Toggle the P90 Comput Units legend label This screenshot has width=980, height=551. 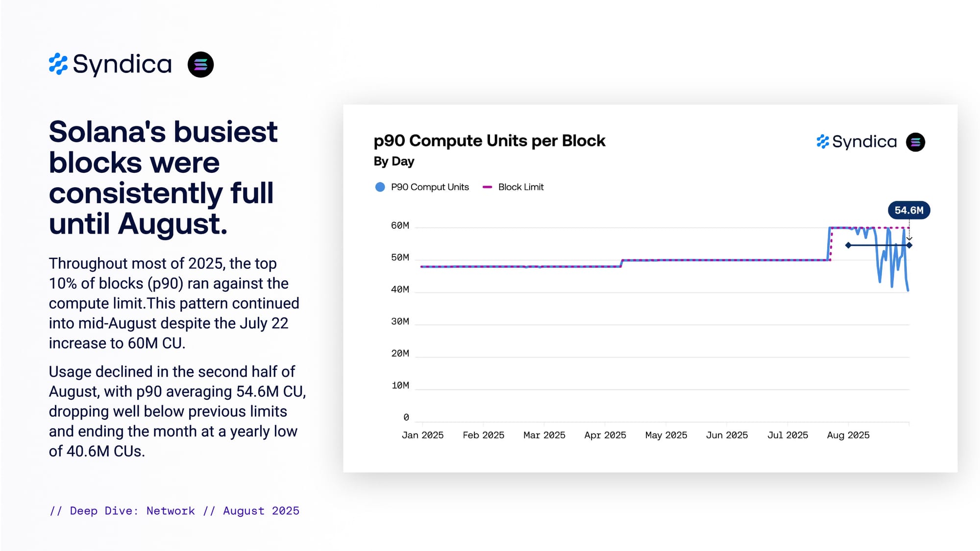click(430, 187)
